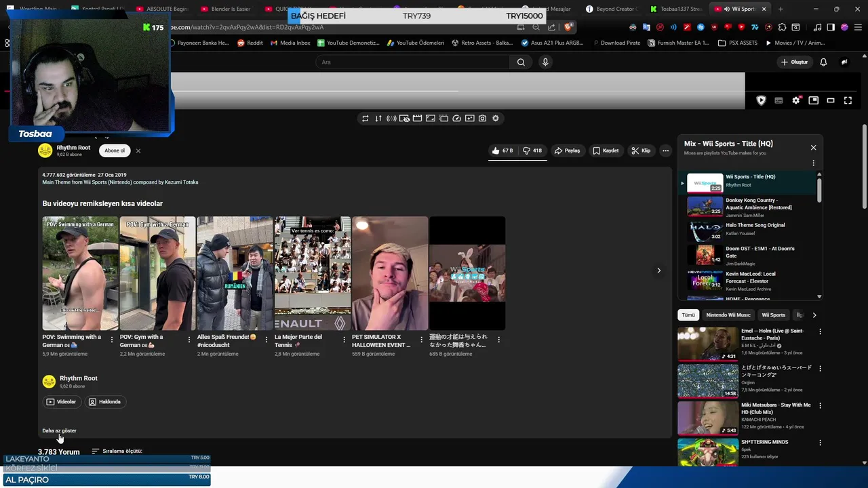Open the browser media control music note icon
Screen dimensions: 868x488
818,27
